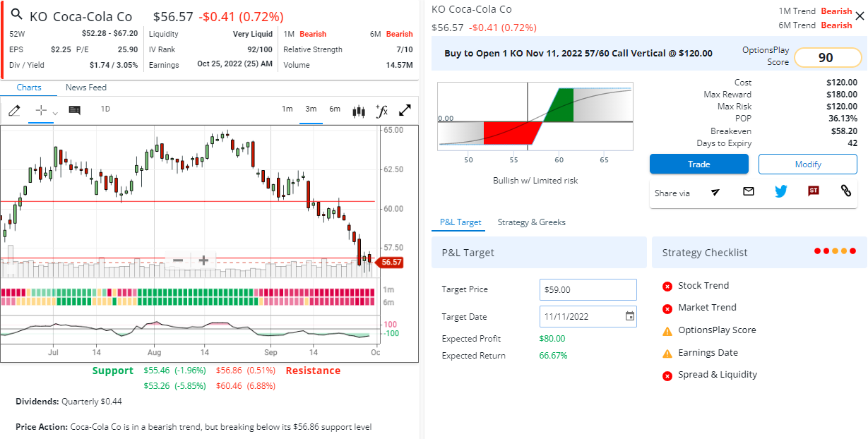Select the Strategy & Greeks tab
Screen dimensions: 868x439
point(532,222)
